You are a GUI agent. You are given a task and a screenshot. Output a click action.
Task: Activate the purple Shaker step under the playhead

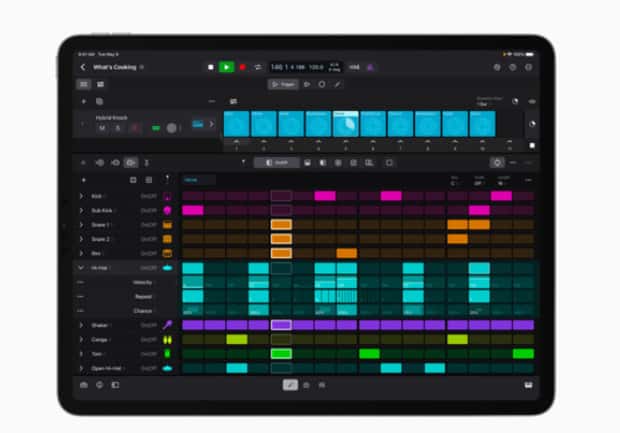tap(281, 325)
